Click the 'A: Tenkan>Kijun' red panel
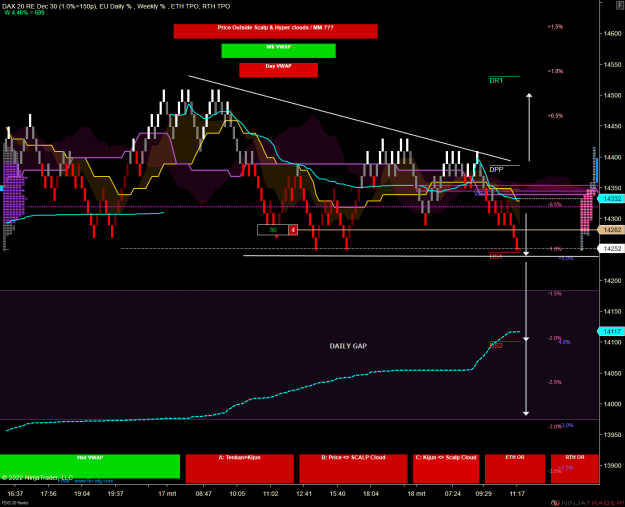This screenshot has height=507, width=625. tap(240, 468)
